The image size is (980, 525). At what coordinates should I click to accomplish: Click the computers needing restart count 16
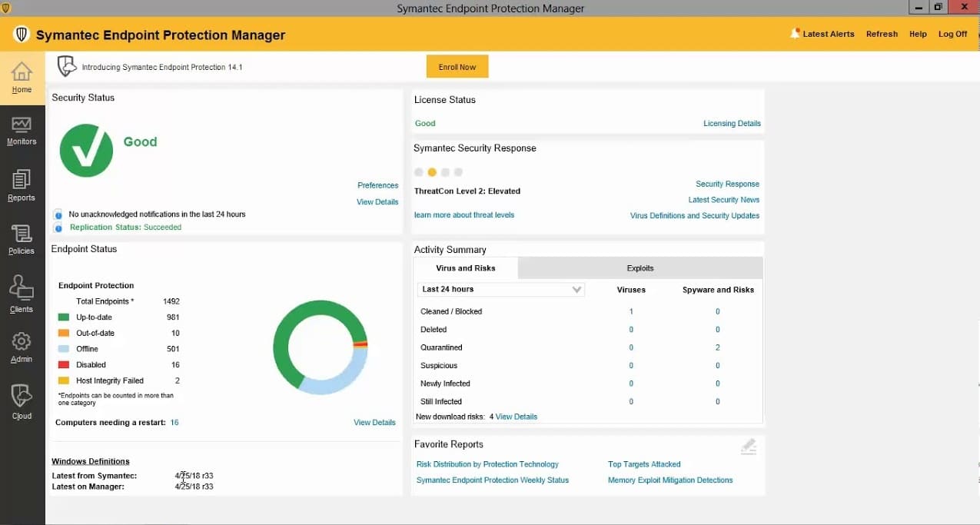(174, 423)
